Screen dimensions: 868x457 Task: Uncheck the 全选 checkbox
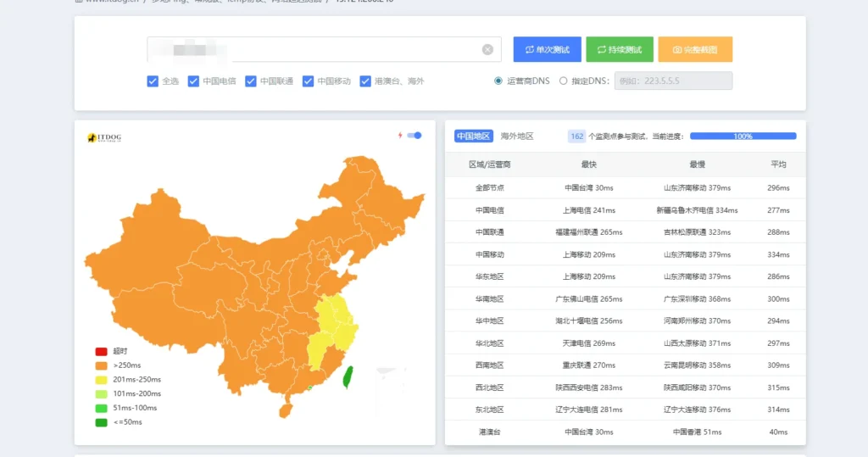[x=153, y=81]
